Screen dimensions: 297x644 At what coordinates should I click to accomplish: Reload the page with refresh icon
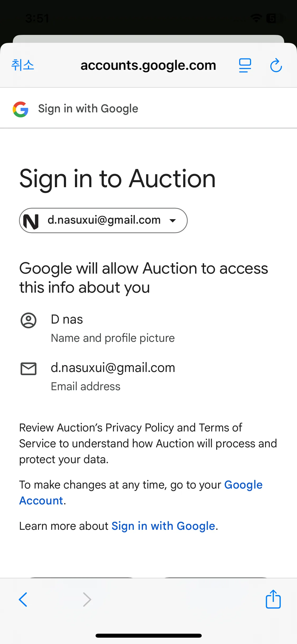pyautogui.click(x=276, y=65)
